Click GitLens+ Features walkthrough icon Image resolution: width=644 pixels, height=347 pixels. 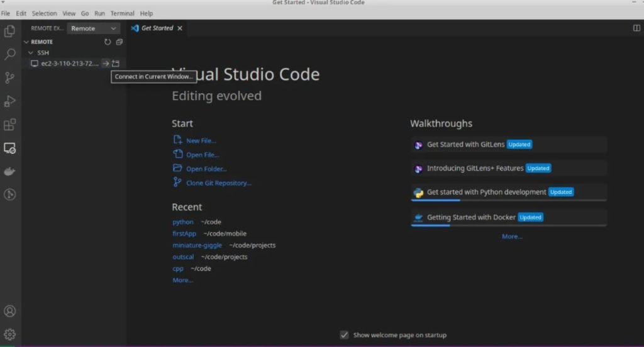pos(418,169)
